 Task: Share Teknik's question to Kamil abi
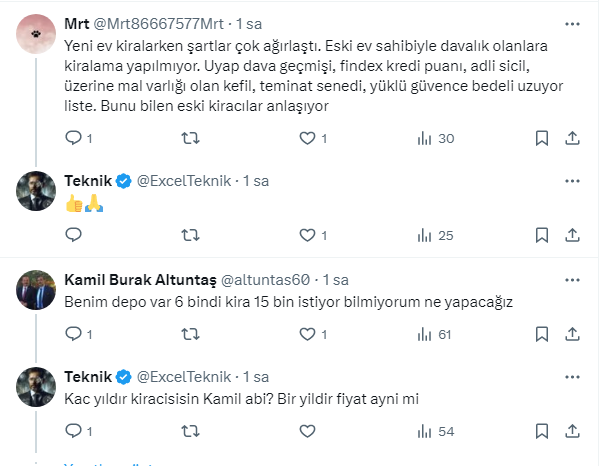coord(573,432)
